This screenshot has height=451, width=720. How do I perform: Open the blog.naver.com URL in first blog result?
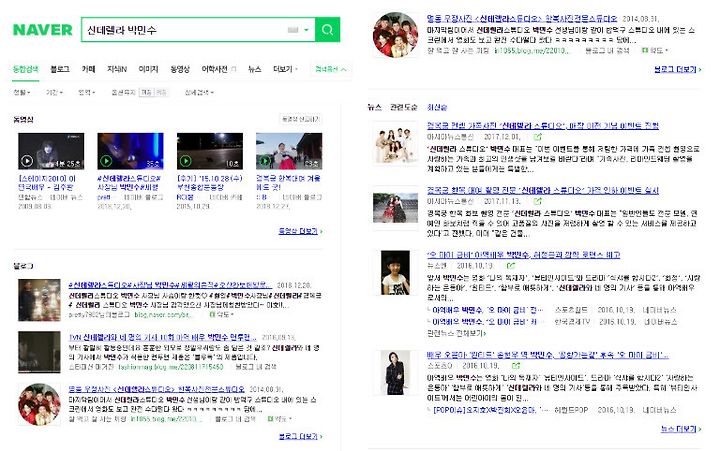[163, 315]
